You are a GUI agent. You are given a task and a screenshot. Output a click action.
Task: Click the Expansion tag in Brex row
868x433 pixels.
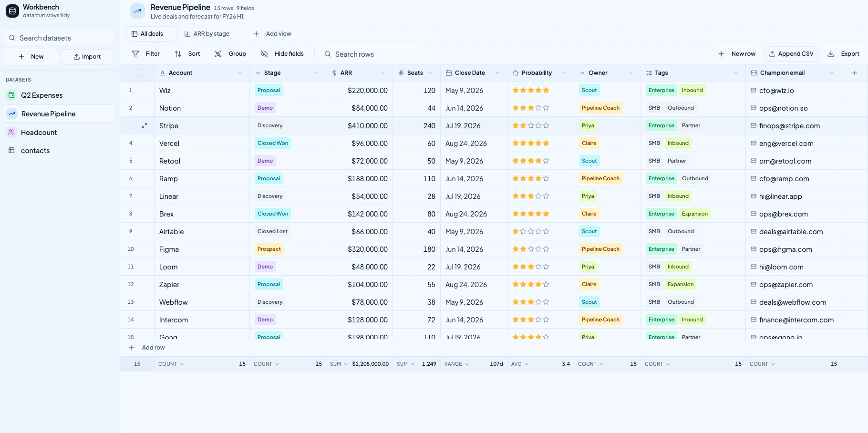[694, 214]
